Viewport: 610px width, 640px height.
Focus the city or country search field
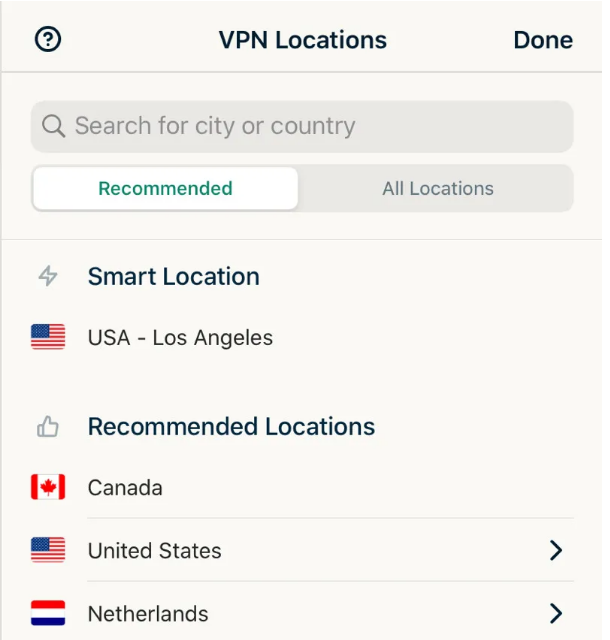click(310, 126)
